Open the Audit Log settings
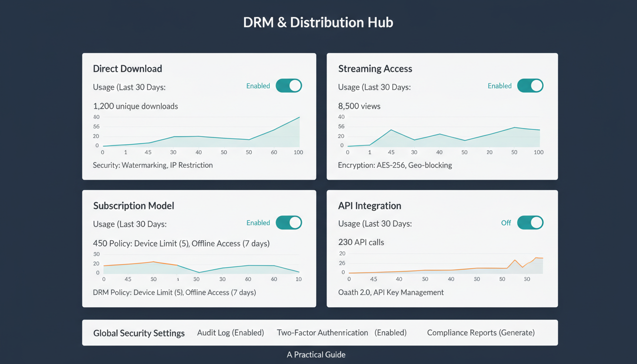The width and height of the screenshot is (637, 364). coord(230,333)
